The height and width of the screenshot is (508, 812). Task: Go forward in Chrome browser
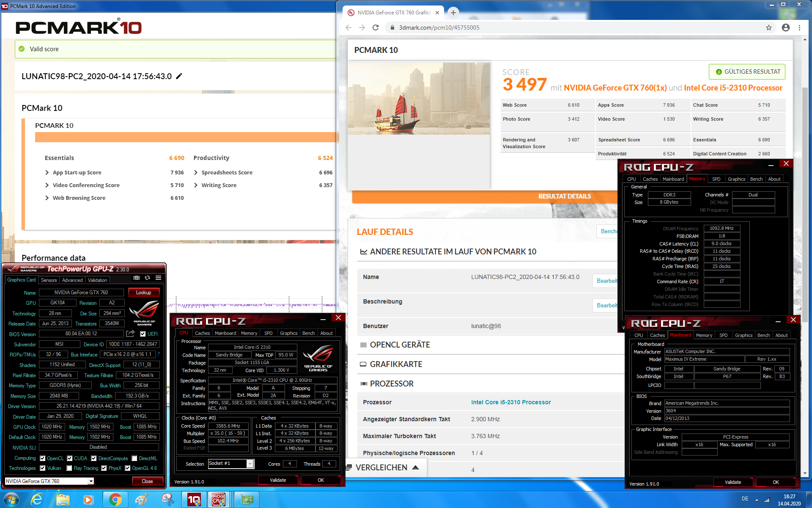click(362, 28)
